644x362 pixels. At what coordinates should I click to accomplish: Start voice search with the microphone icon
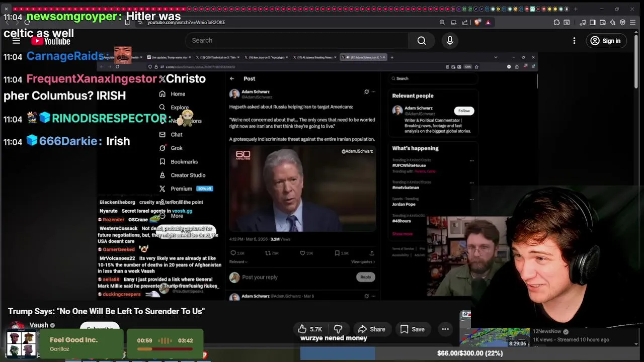[x=450, y=41]
